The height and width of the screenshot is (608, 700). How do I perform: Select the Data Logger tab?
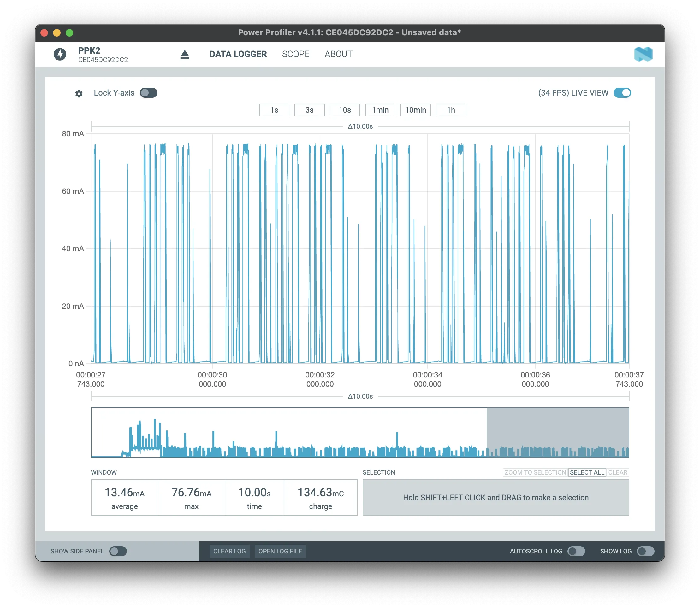[x=238, y=54]
